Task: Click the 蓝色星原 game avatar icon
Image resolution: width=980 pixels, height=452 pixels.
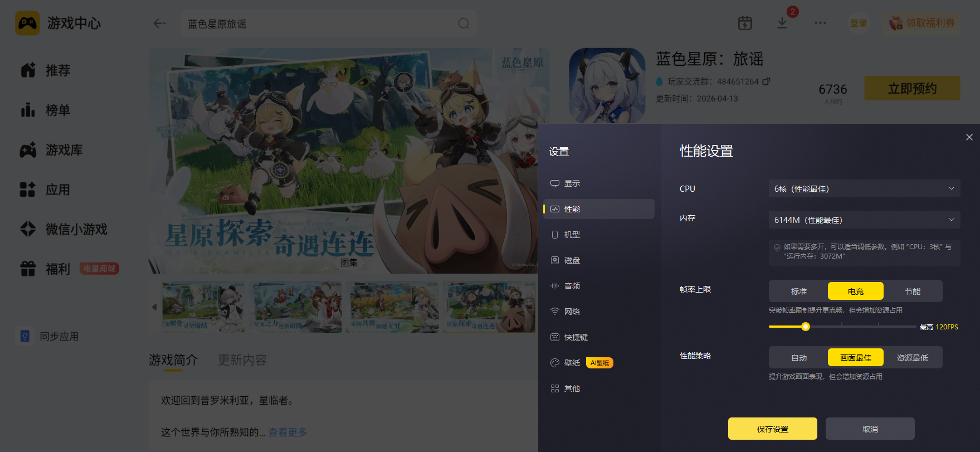Action: pos(607,85)
